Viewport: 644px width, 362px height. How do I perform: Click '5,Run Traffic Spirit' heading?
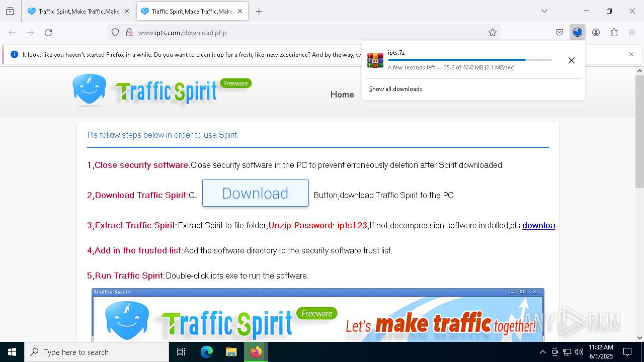coord(126,276)
